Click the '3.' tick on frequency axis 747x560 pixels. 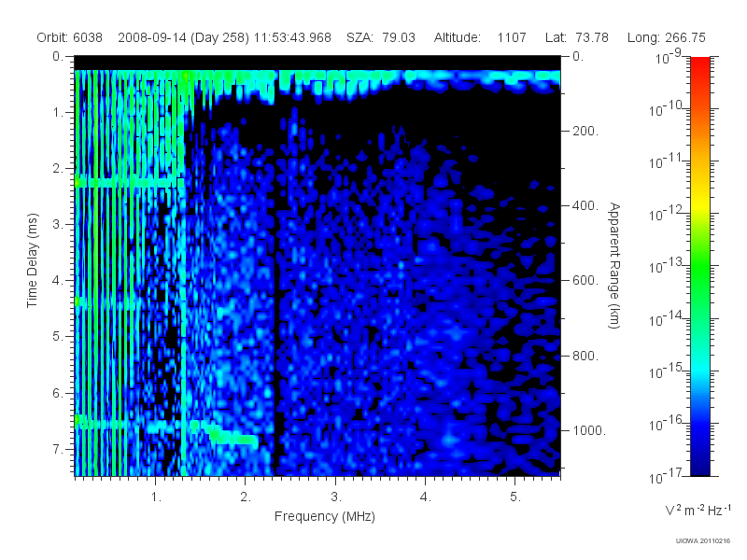(336, 497)
